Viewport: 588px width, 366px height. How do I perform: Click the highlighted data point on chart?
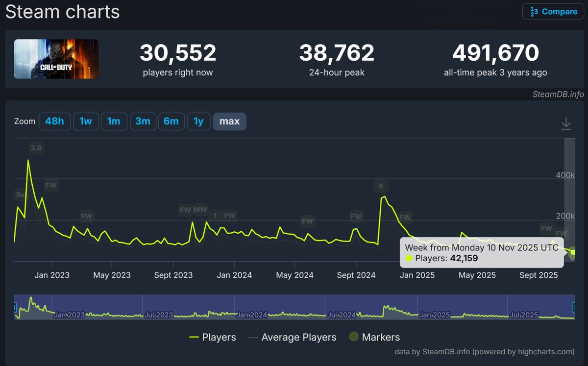(x=573, y=253)
